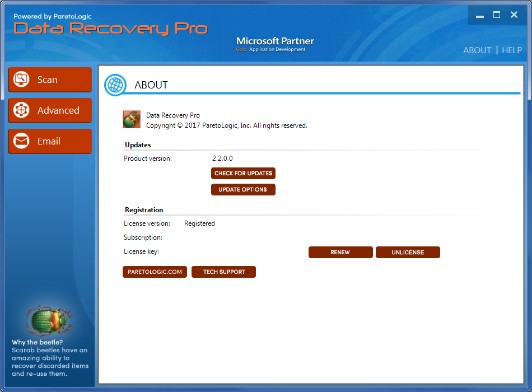The image size is (532, 392).
Task: Click the Data Recovery Pro logo title
Action: point(110,29)
